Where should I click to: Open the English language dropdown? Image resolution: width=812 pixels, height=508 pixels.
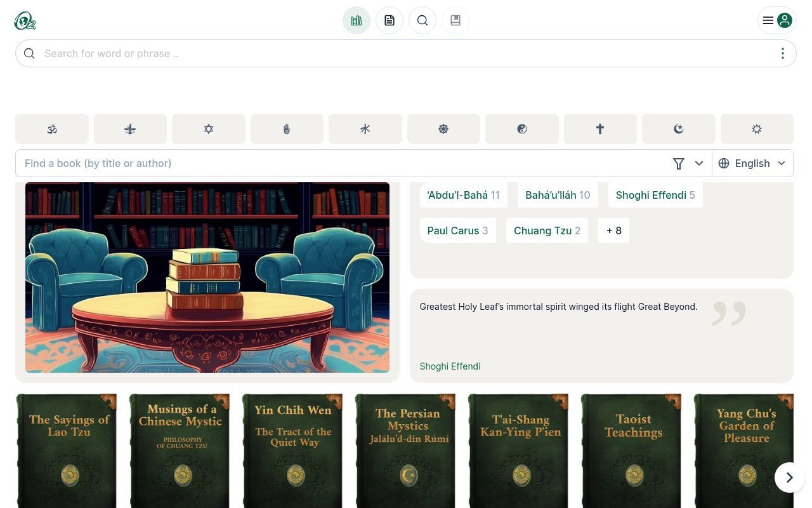coord(752,163)
